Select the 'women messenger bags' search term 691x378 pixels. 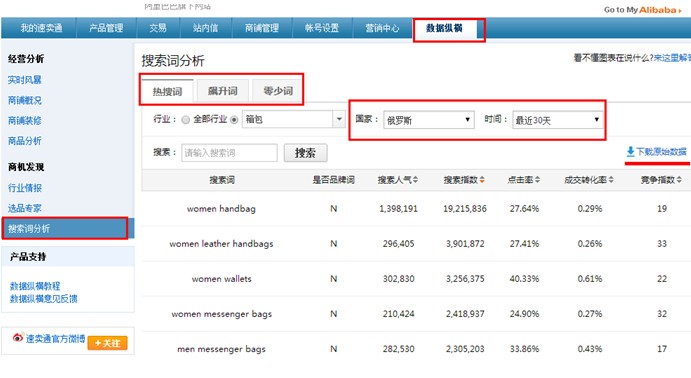pos(221,314)
